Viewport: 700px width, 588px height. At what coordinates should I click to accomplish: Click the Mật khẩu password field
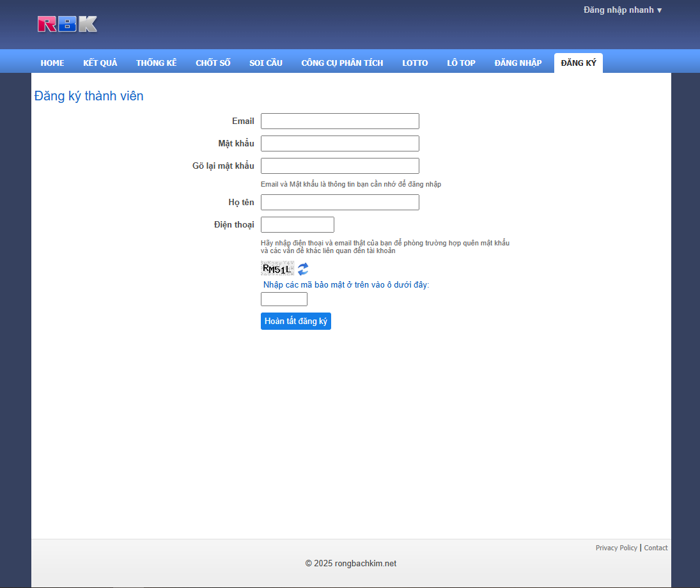tap(339, 144)
